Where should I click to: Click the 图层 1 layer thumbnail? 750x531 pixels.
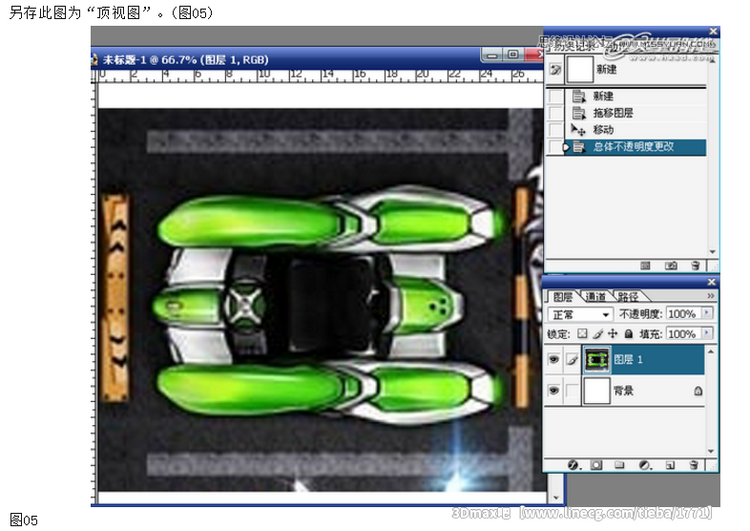(596, 360)
